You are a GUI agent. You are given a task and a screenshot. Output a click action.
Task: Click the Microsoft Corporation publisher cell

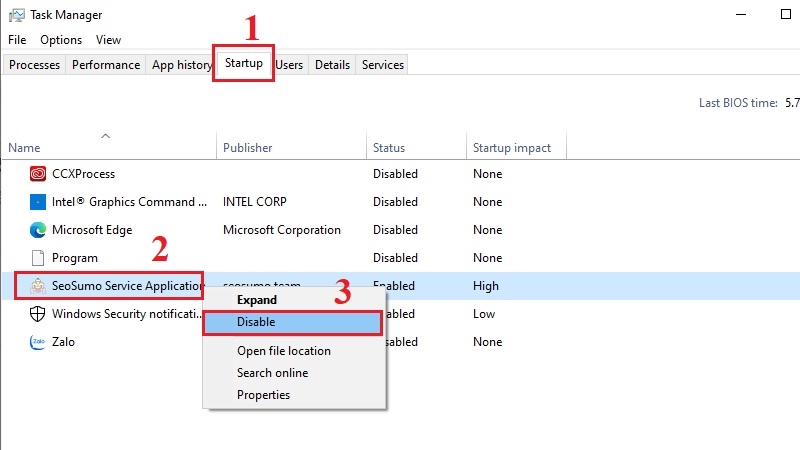click(x=282, y=230)
